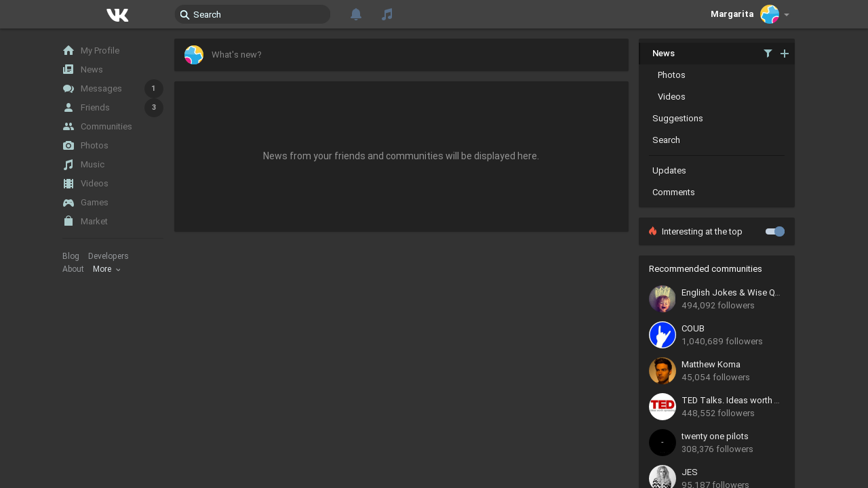Open the Comments feed

point(717,192)
